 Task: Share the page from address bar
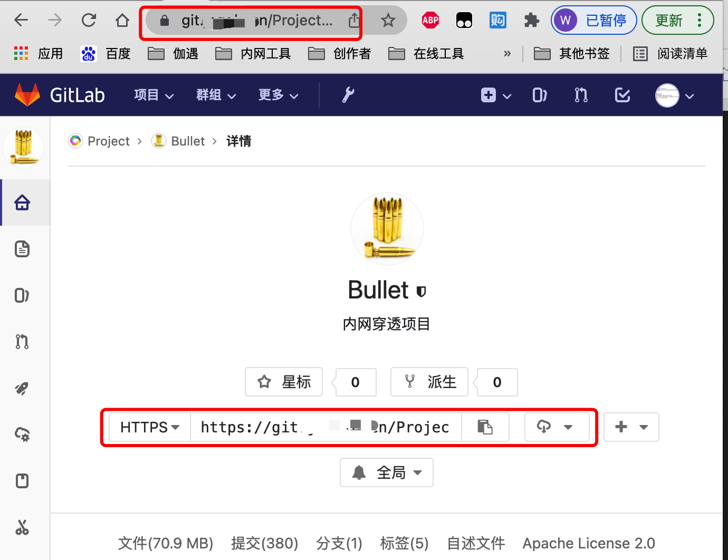[x=354, y=21]
